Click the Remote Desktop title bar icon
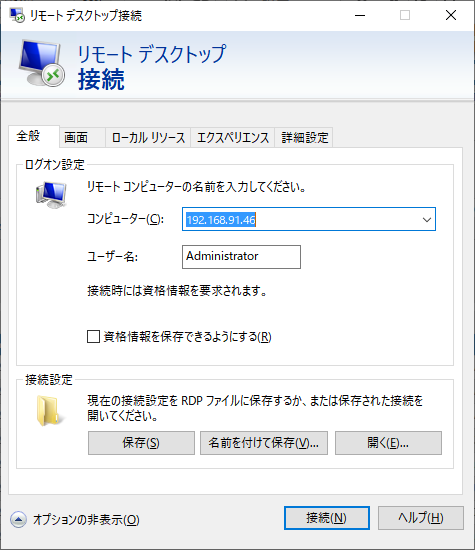This screenshot has height=550, width=475. [x=17, y=15]
